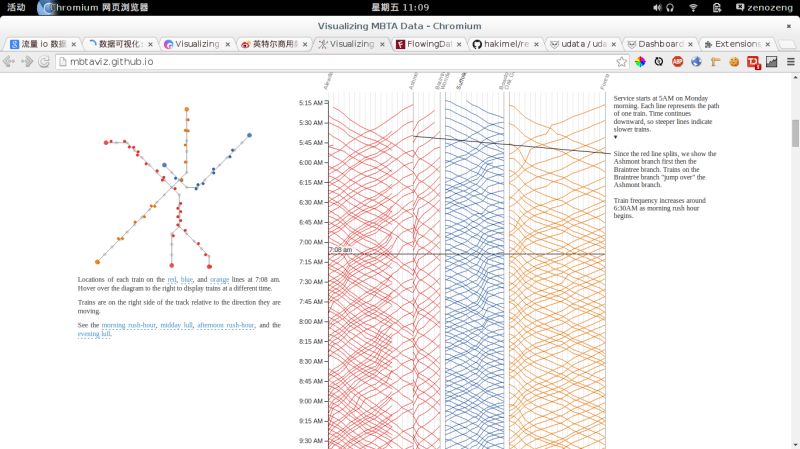This screenshot has height=449, width=800.
Task: Click the 'Train frequency increases' annotation text
Action: pyautogui.click(x=660, y=208)
